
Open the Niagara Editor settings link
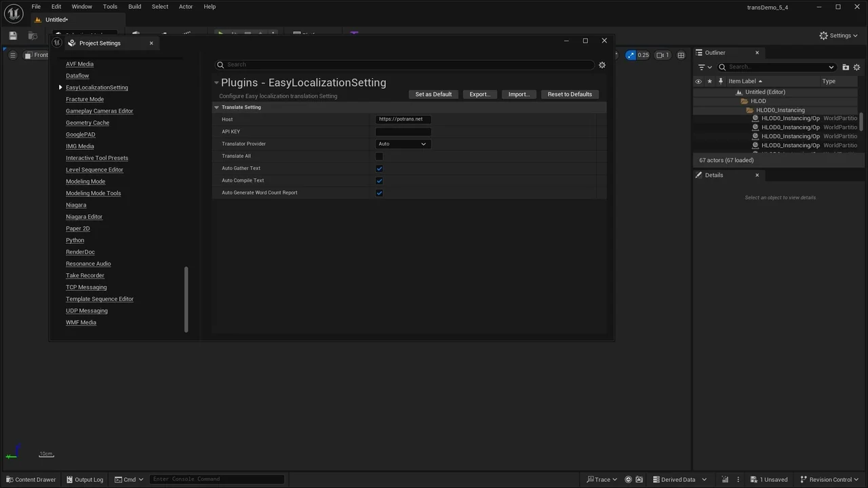pos(84,217)
